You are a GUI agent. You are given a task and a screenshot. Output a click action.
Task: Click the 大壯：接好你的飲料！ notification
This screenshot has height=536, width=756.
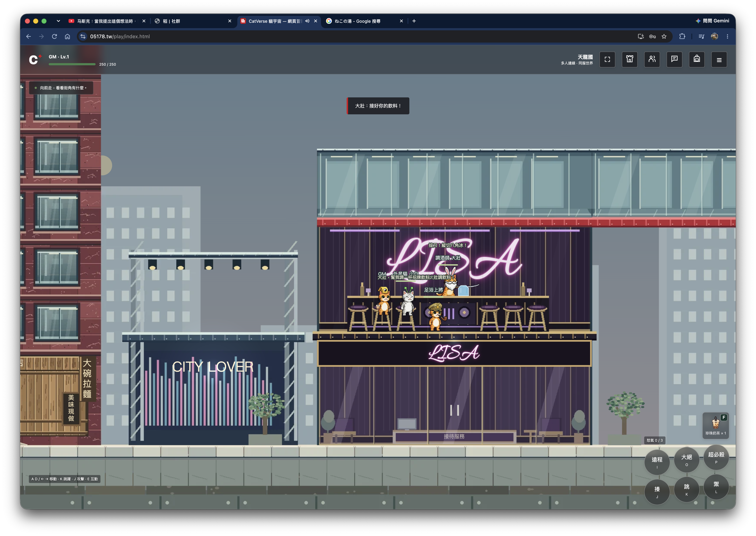coord(378,106)
